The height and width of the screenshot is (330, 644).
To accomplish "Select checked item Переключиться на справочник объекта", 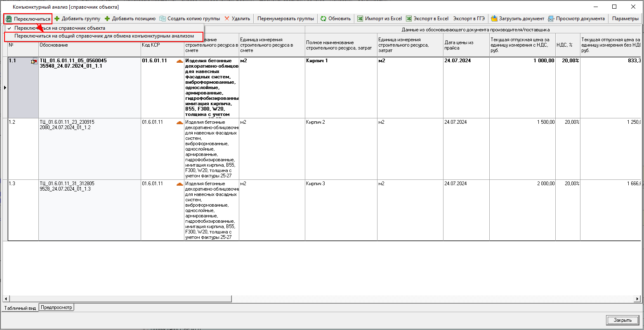I will click(x=59, y=28).
